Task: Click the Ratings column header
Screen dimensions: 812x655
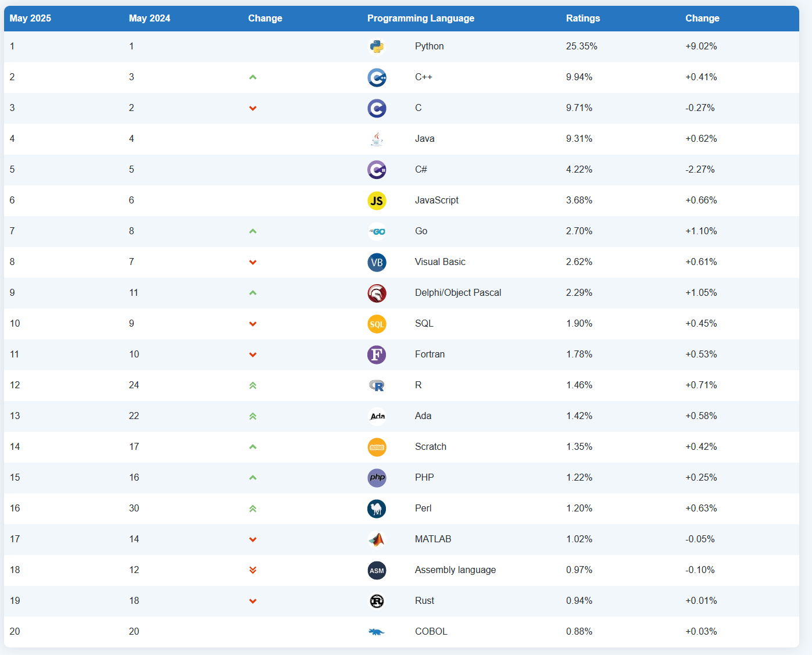Action: [x=582, y=19]
